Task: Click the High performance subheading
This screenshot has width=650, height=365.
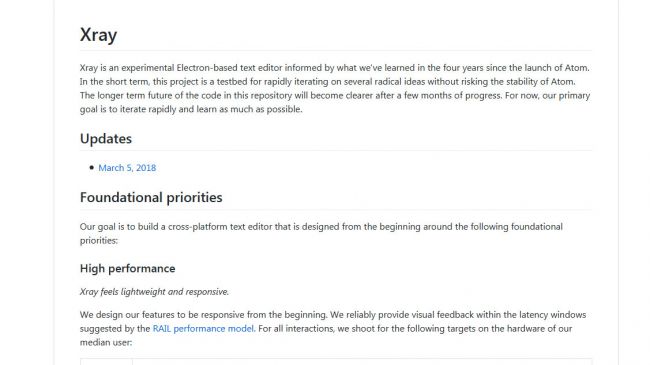Action: (x=127, y=268)
